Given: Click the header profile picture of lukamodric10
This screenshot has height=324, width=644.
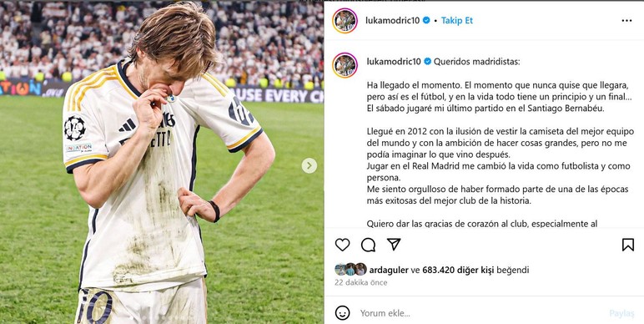Looking at the screenshot, I should tap(345, 21).
